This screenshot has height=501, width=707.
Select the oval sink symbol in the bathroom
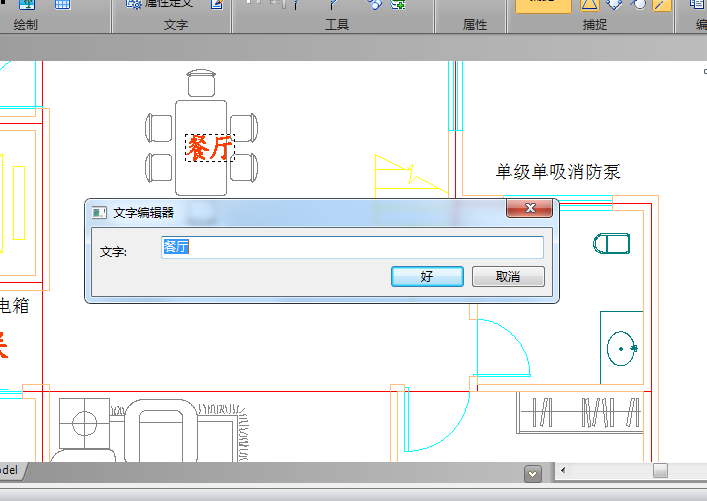tap(622, 348)
